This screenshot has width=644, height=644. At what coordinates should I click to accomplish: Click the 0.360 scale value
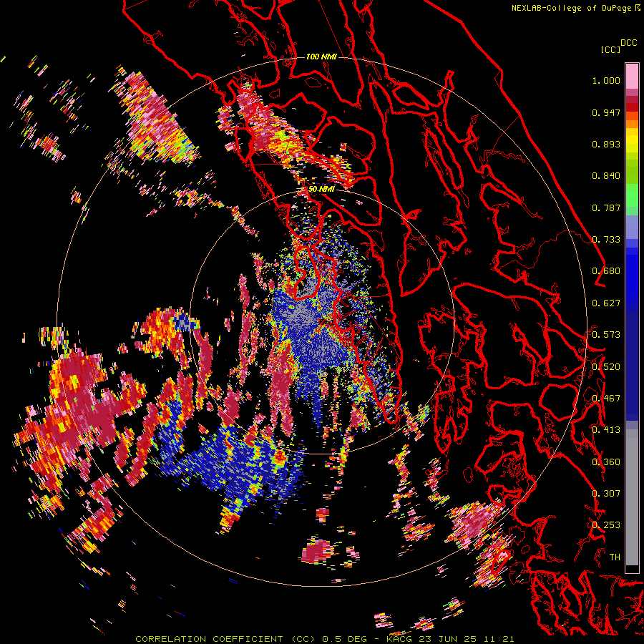(606, 462)
